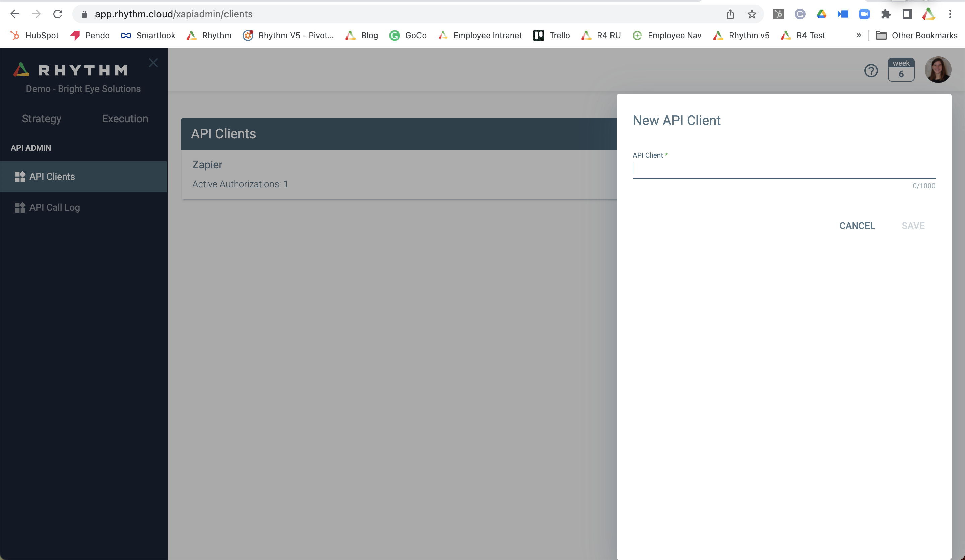
Task: Open the Rhythm bookmark
Action: click(x=209, y=35)
